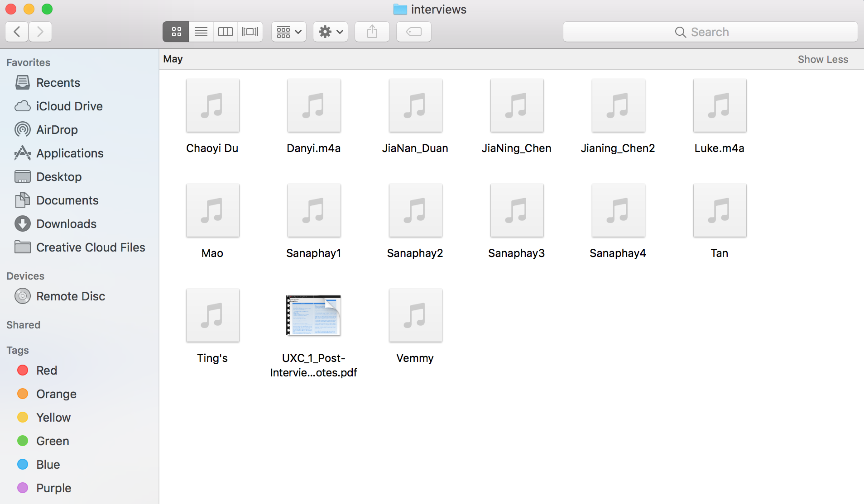Click the Tags section header
The image size is (864, 504).
pos(18,350)
